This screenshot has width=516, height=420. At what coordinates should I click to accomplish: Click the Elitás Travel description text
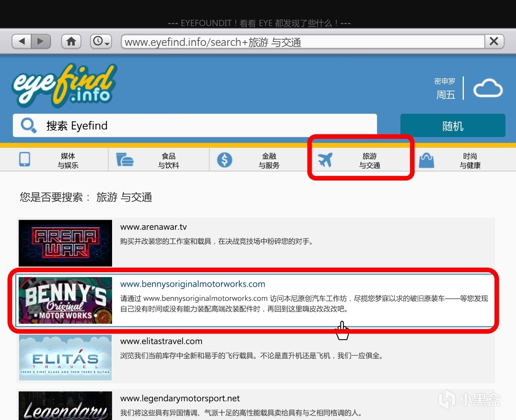pyautogui.click(x=252, y=356)
